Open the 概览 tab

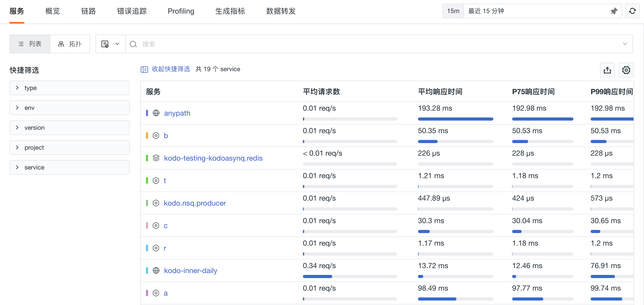pyautogui.click(x=53, y=11)
